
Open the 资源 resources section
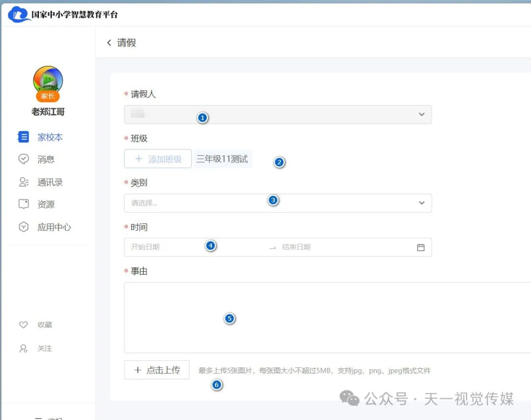click(46, 204)
